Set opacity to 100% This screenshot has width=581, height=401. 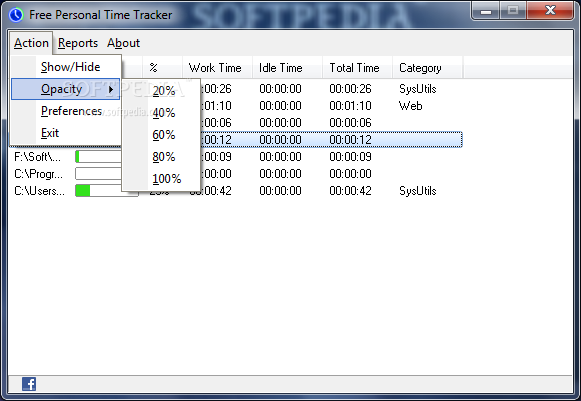point(166,179)
